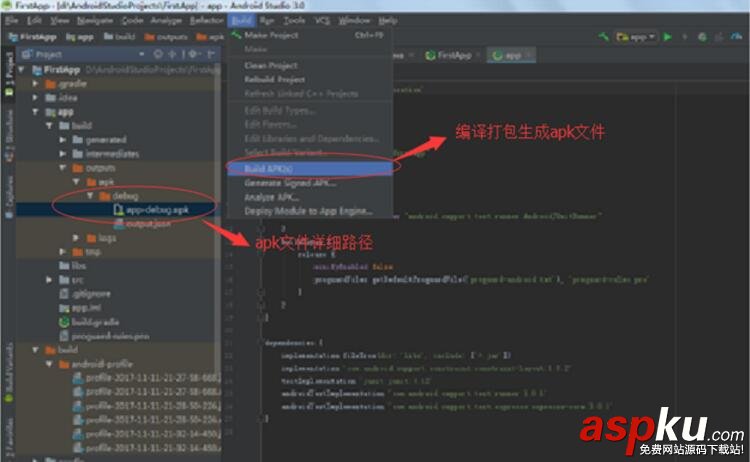Select .gitignore file in tree
Screen dimensions: 750x462
pos(84,294)
